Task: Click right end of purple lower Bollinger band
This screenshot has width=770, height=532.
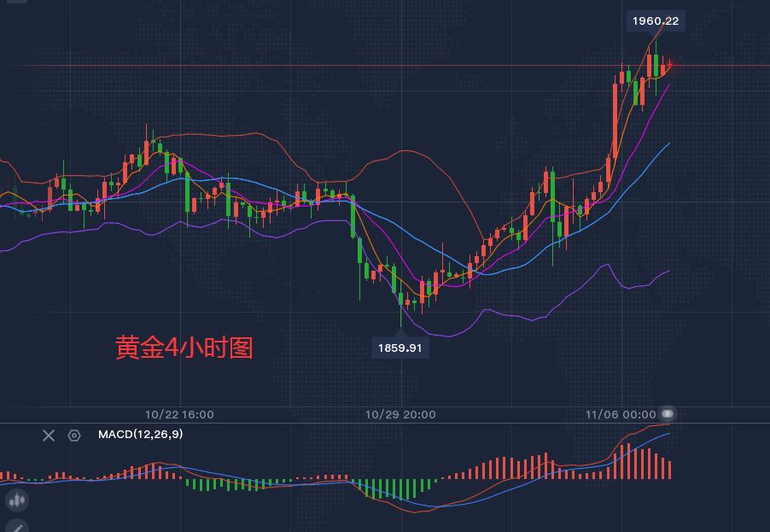Action: tap(668, 271)
